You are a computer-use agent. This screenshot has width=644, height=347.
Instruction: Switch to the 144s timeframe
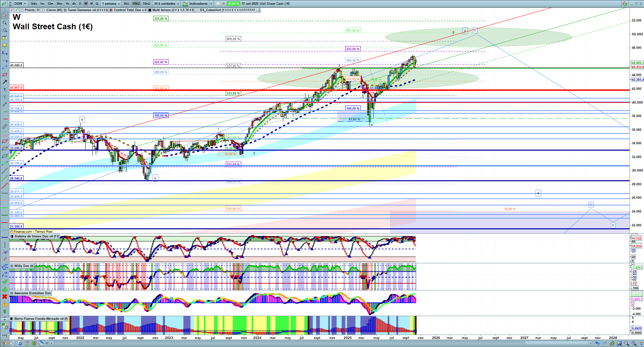point(33,4)
